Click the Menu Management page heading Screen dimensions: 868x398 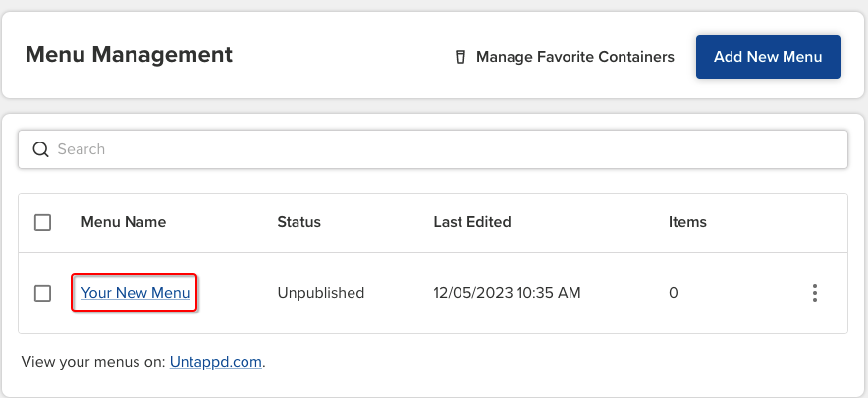click(129, 55)
